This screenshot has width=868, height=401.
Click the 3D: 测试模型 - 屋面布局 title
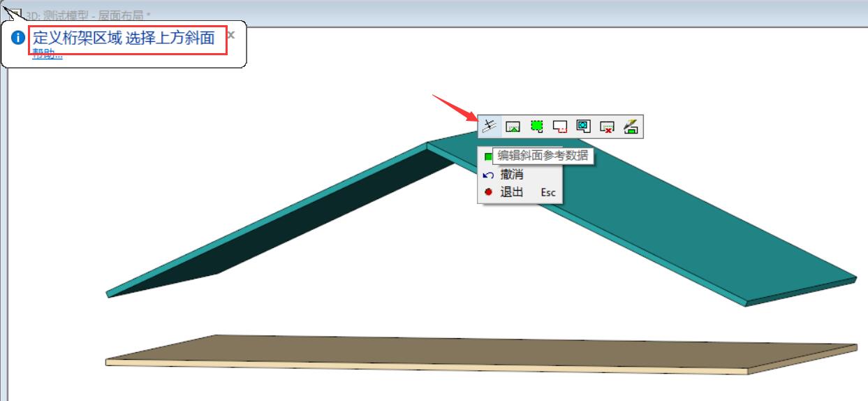88,15
